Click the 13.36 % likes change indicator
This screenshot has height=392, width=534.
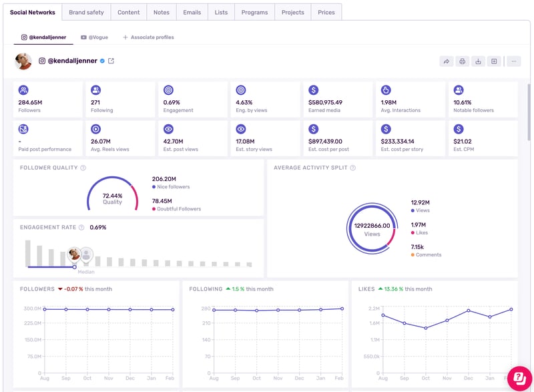pyautogui.click(x=390, y=288)
